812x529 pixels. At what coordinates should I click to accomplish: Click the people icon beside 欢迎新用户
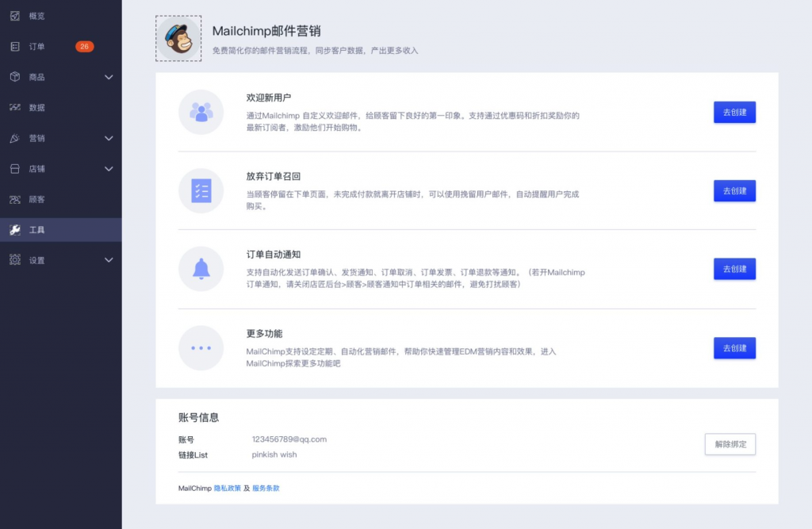click(x=201, y=113)
